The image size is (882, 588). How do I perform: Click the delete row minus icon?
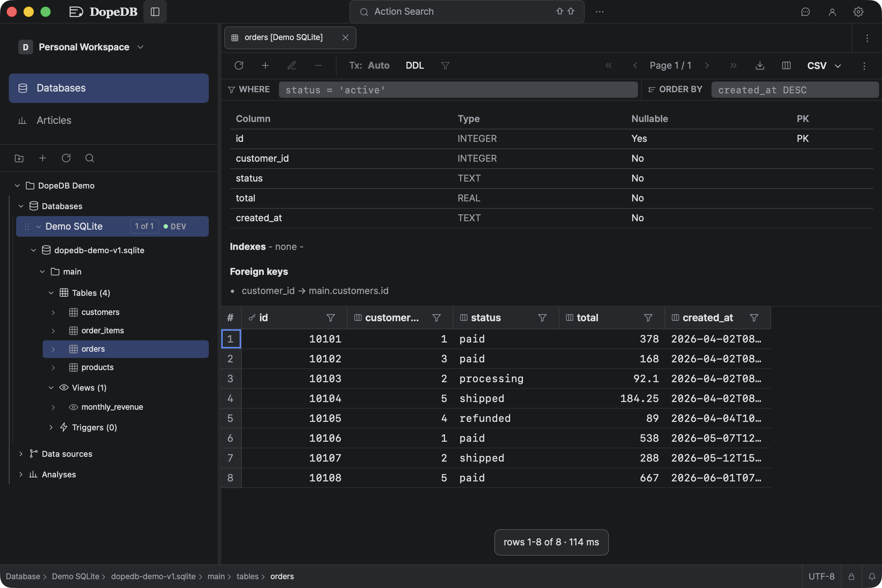(318, 66)
